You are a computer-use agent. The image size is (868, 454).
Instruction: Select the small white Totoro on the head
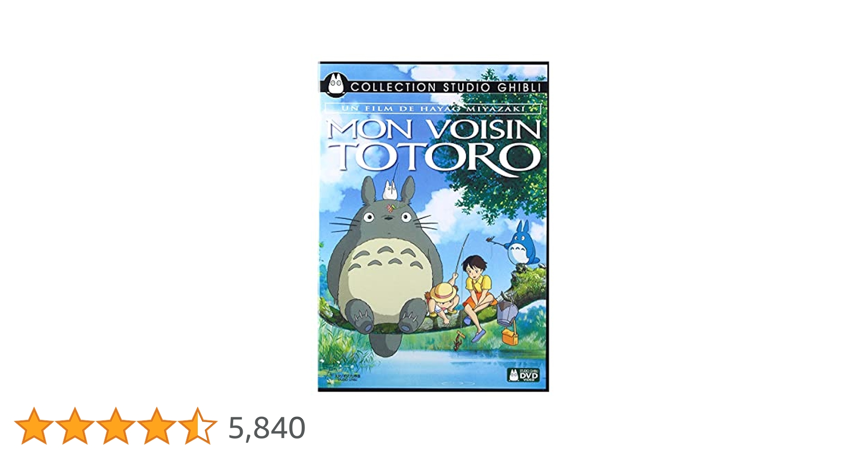(390, 190)
